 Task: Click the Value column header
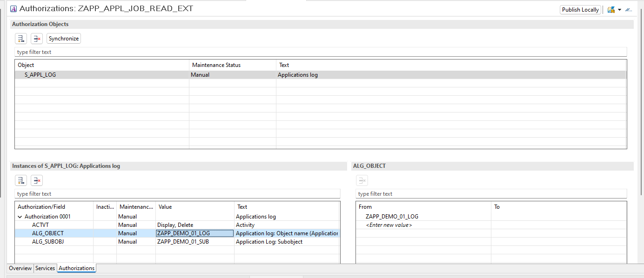[195, 207]
